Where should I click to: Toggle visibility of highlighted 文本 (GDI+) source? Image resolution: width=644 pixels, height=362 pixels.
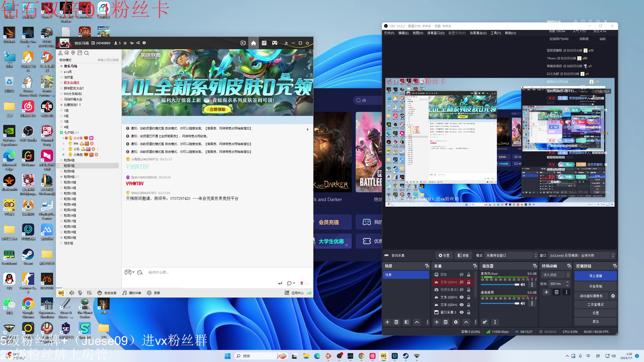(462, 282)
